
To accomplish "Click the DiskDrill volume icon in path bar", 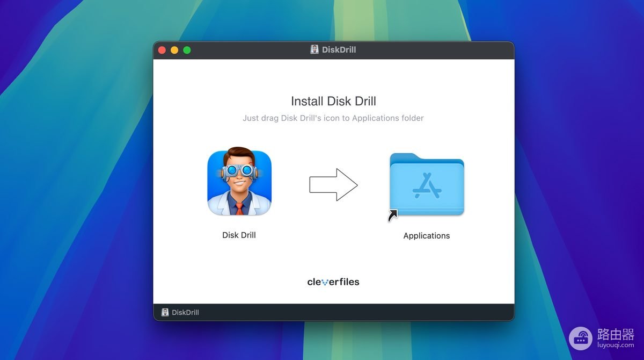I will [x=165, y=312].
